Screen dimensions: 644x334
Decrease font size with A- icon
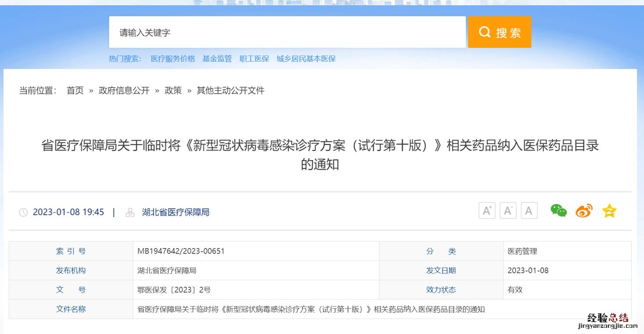coord(508,211)
